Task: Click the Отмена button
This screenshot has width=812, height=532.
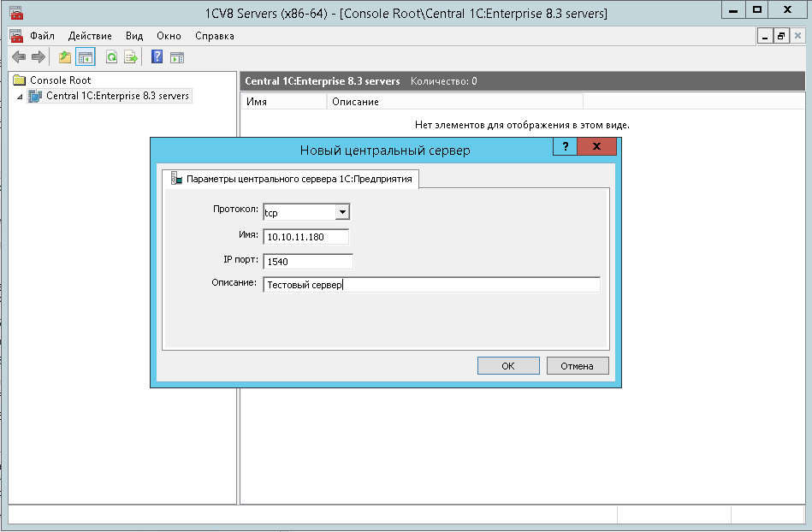Action: click(x=578, y=366)
